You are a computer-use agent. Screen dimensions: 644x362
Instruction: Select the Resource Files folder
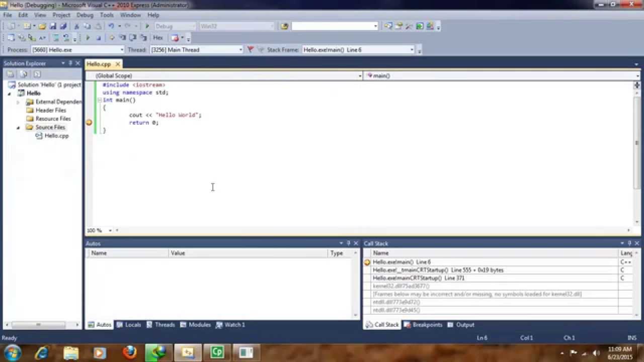point(53,119)
